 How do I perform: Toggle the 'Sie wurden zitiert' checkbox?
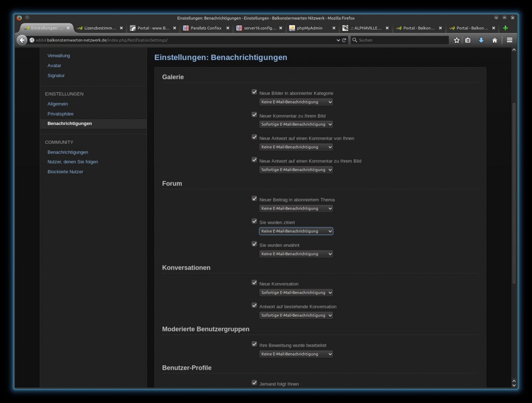254,221
